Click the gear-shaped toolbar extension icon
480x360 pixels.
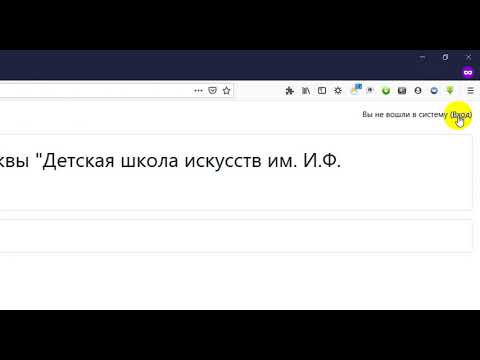point(338,91)
